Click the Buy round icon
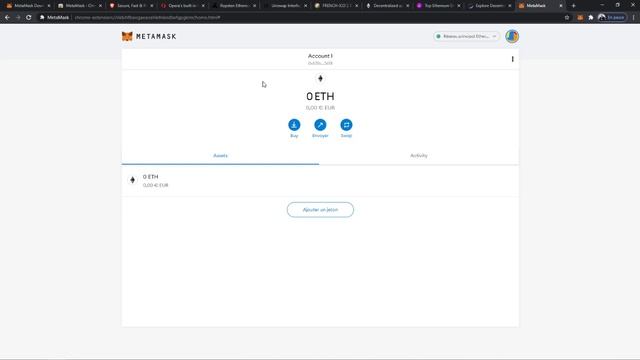Screen dimensions: 640x360 pos(294,125)
